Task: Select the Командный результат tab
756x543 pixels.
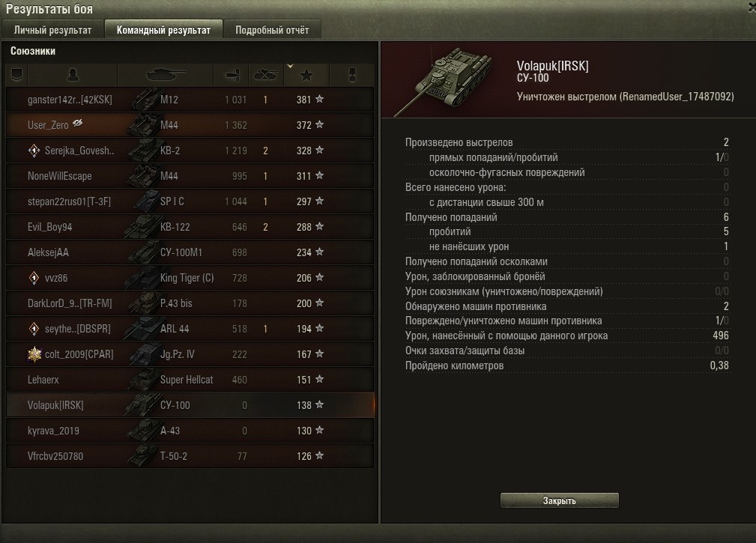Action: click(x=163, y=30)
